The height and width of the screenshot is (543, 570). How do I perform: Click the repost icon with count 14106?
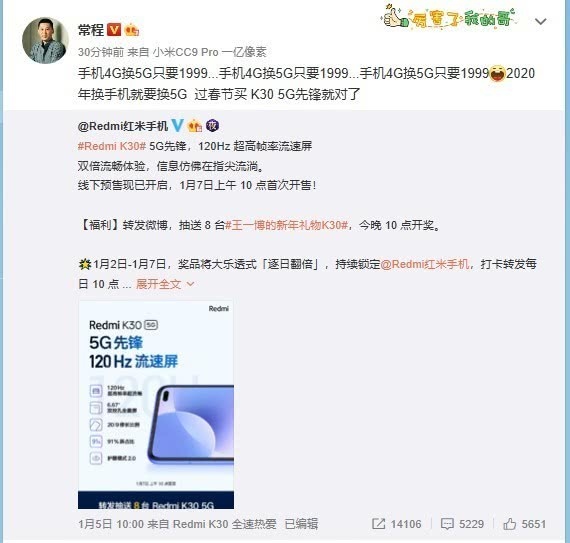coord(378,524)
